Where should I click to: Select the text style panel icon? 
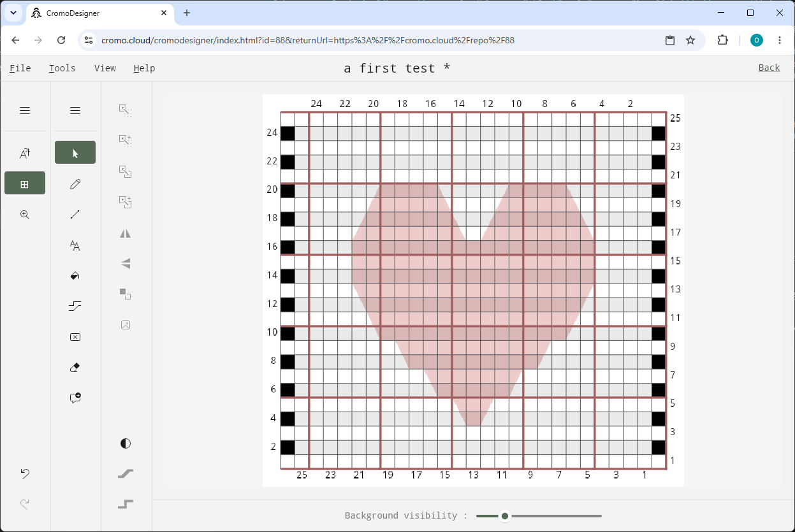click(25, 153)
